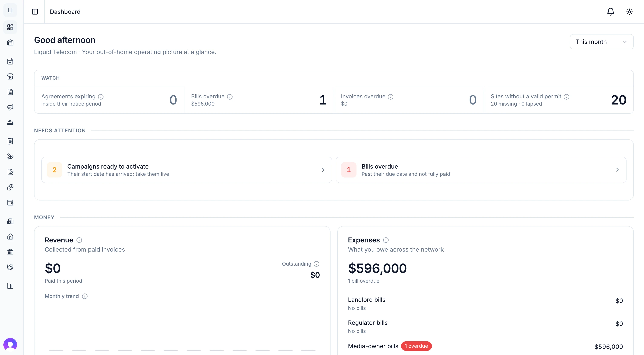Screen dimensions: 644x355
Task: Open the bank landmark icon in sidebar
Action: click(x=10, y=252)
